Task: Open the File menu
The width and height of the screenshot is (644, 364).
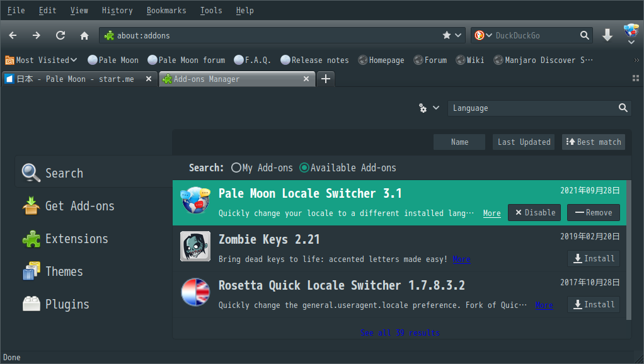Action: pyautogui.click(x=16, y=10)
